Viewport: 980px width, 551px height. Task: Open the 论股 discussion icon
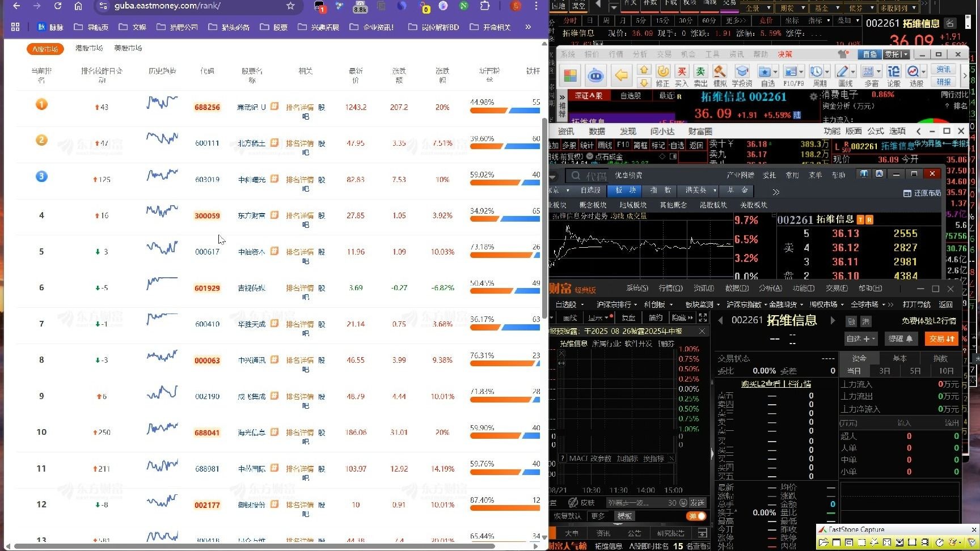894,75
